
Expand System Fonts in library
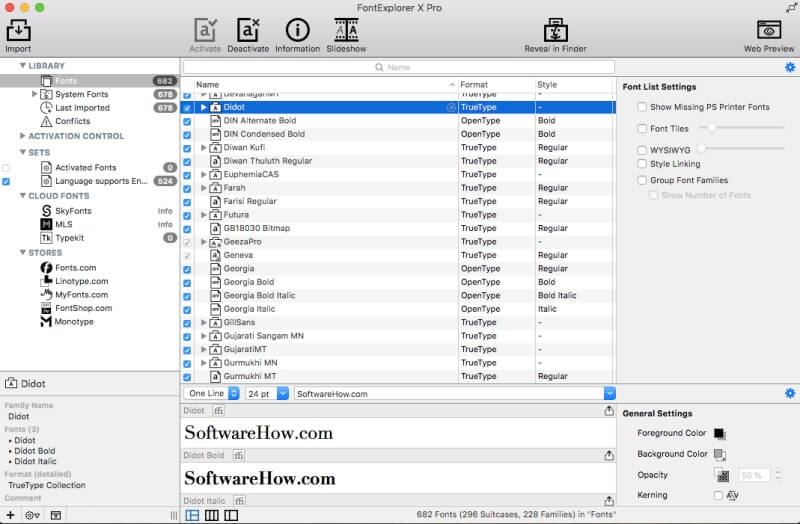[34, 94]
